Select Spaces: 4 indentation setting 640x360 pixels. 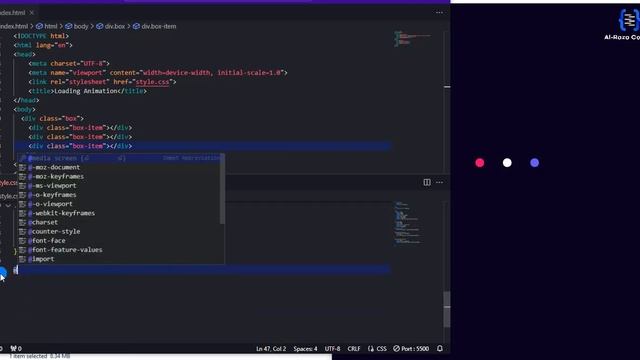pos(305,349)
